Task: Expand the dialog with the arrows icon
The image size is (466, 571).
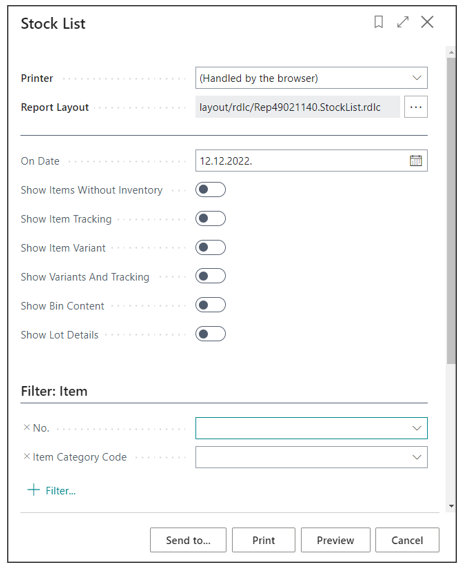Action: pos(403,22)
